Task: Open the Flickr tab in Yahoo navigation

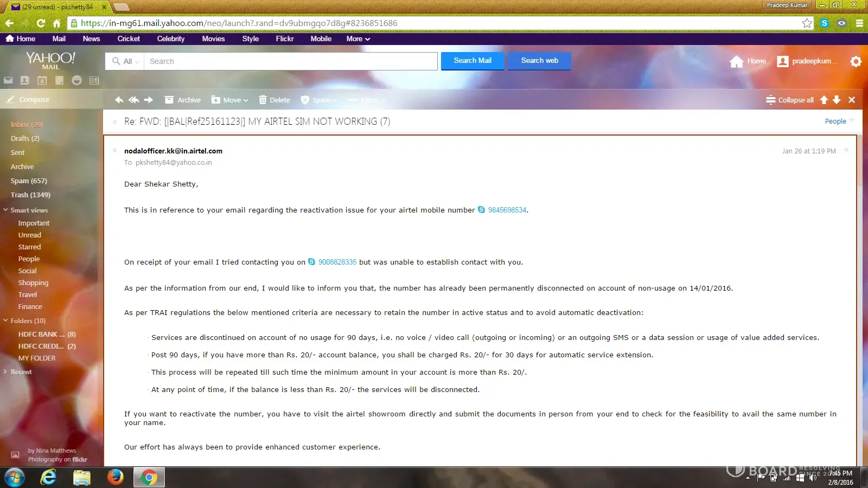Action: pos(285,38)
